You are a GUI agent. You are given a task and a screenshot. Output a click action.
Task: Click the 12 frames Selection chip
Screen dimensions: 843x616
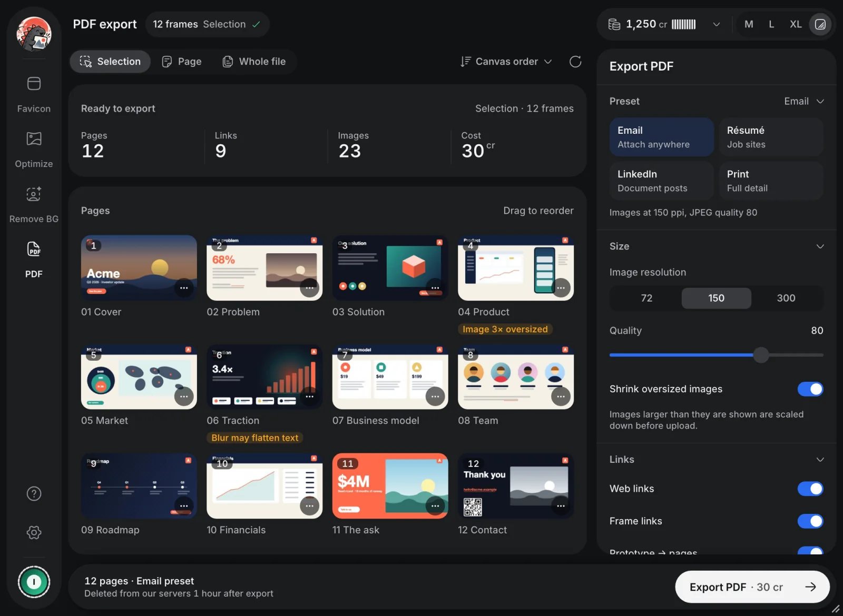pos(207,24)
